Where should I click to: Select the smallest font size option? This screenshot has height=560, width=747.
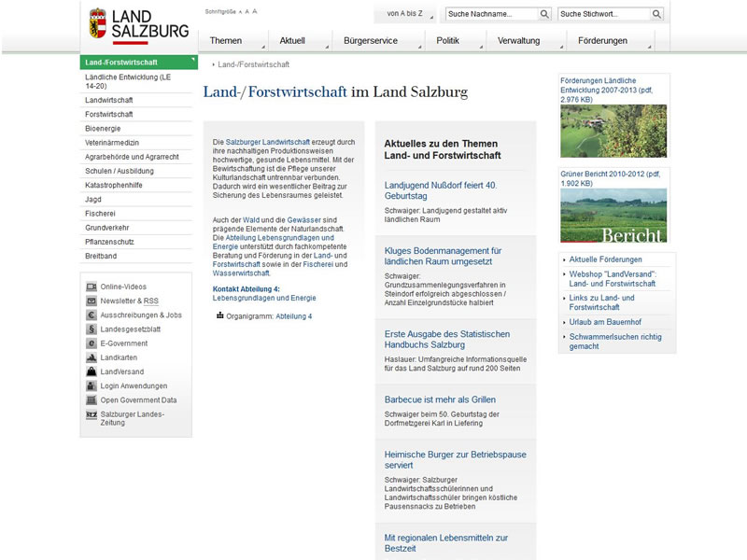[239, 14]
